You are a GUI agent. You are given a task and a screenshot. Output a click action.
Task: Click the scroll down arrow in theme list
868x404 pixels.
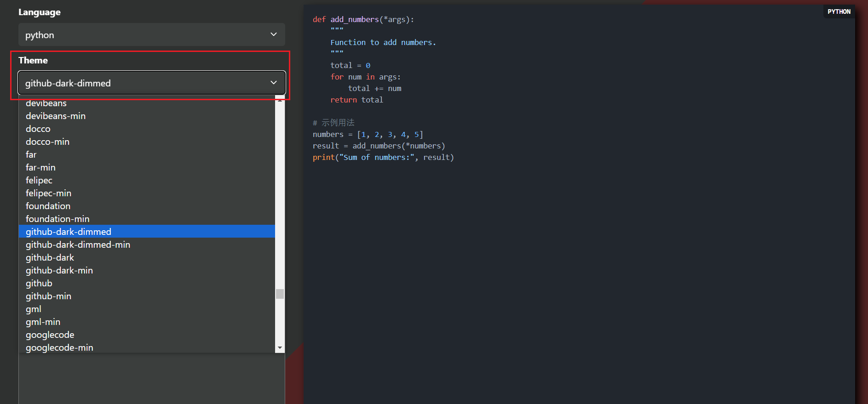(280, 348)
